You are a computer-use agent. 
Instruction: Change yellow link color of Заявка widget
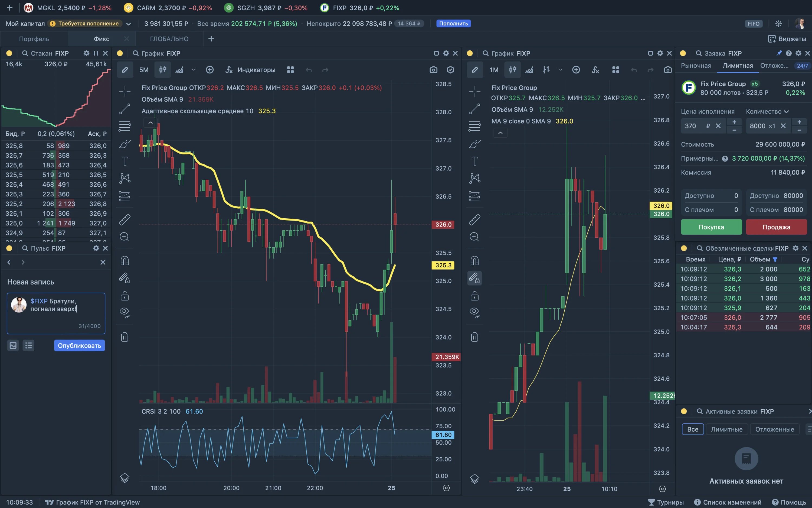[683, 53]
